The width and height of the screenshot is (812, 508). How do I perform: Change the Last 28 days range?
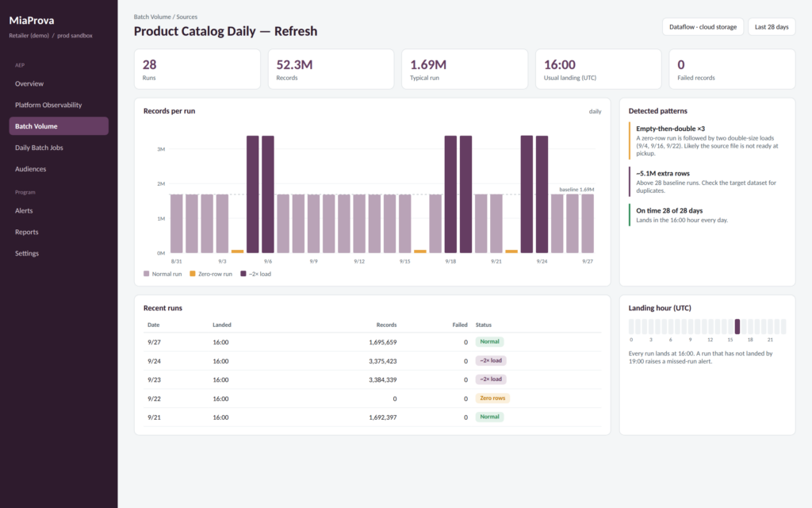(772, 27)
